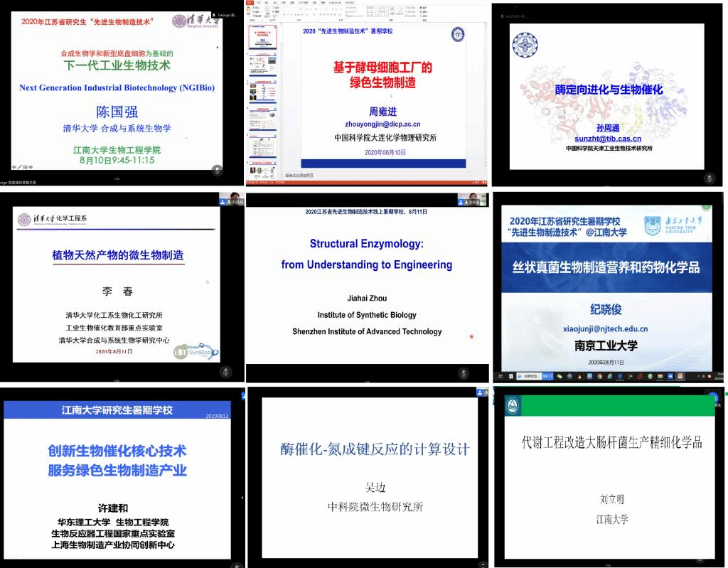Image resolution: width=728 pixels, height=568 pixels.
Task: Click microphone icon on the Tsinghua NGIBio presentation
Action: coord(217,170)
